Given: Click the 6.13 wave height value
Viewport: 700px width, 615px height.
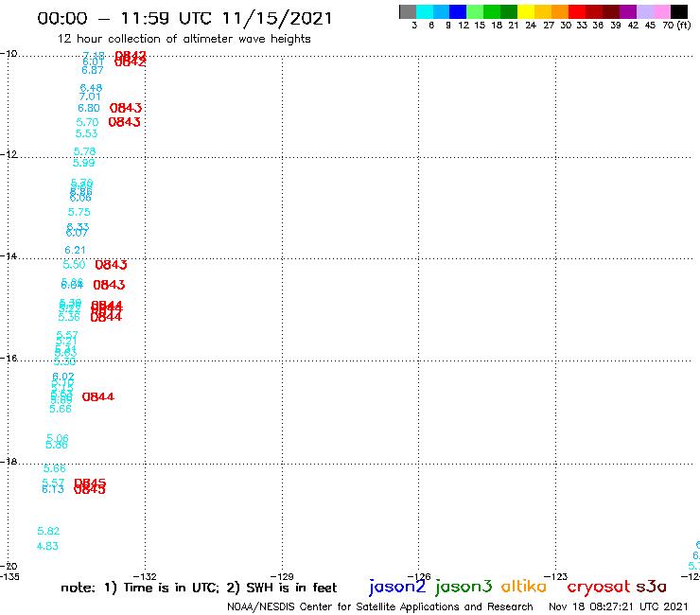Looking at the screenshot, I should click(53, 489).
